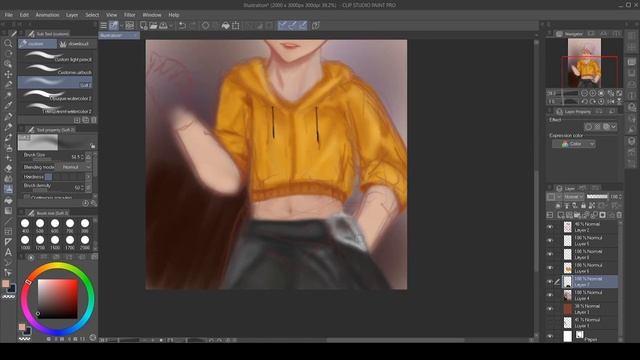Hide Layer 5 using its eye icon
The image size is (640, 360).
click(x=550, y=241)
